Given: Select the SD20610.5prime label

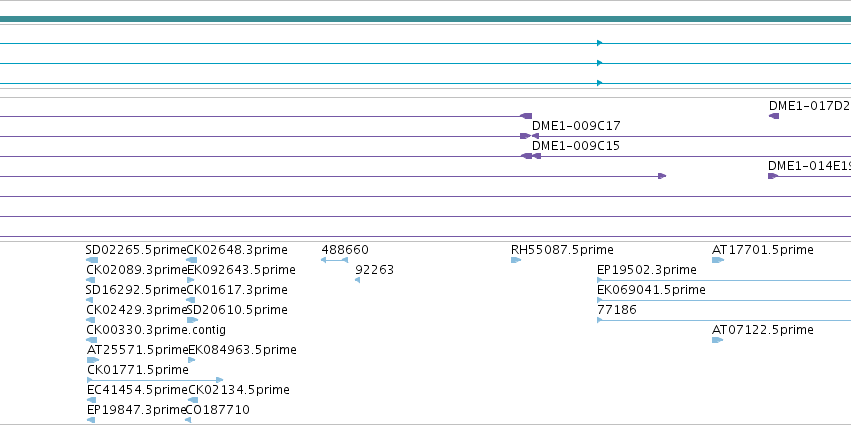Looking at the screenshot, I should coord(237,310).
